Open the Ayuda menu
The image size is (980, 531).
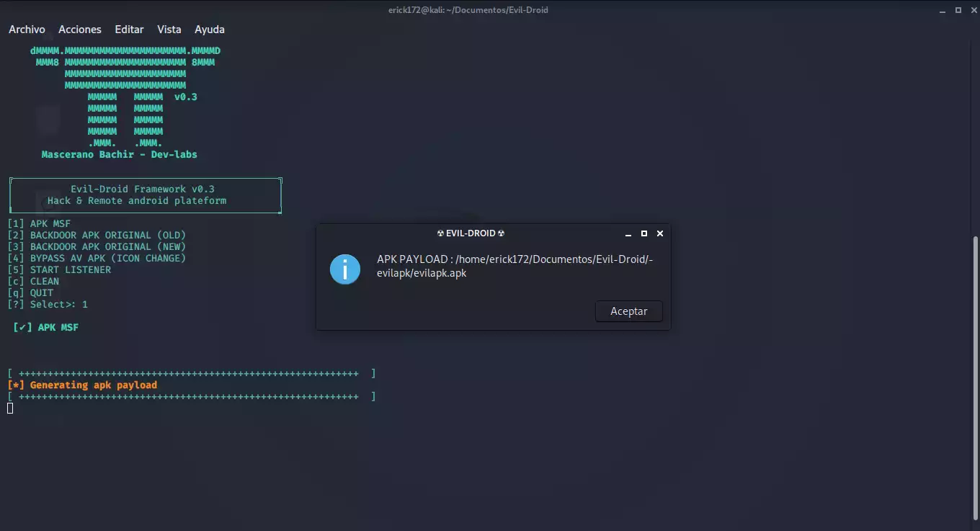[x=210, y=30]
